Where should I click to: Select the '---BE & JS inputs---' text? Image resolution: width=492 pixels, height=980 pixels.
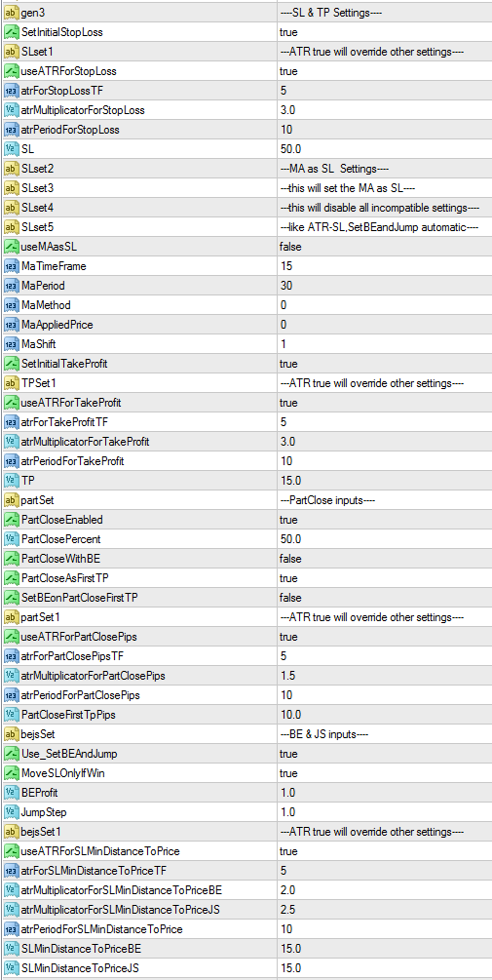(x=324, y=733)
